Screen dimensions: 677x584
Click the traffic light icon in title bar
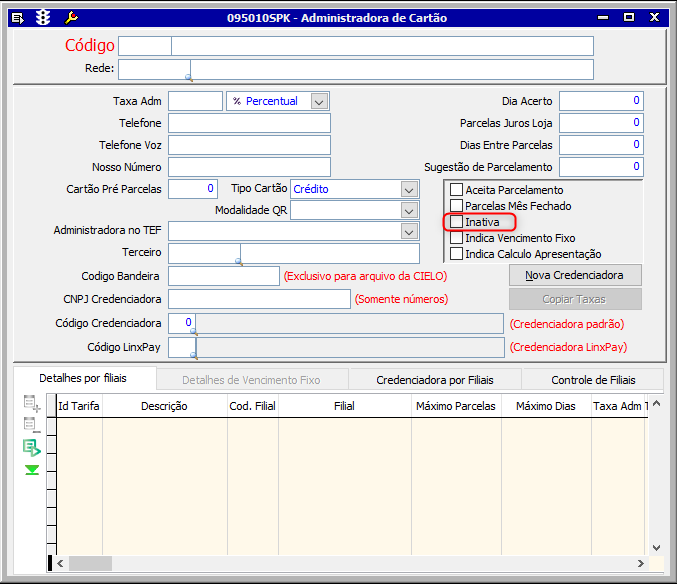43,17
